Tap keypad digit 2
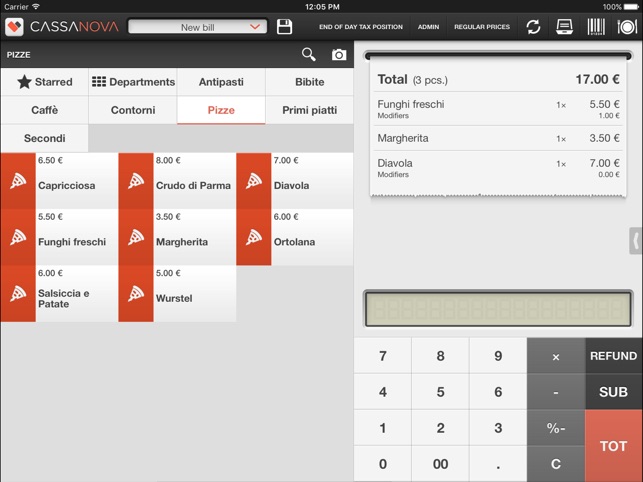This screenshot has width=643, height=482. click(440, 428)
